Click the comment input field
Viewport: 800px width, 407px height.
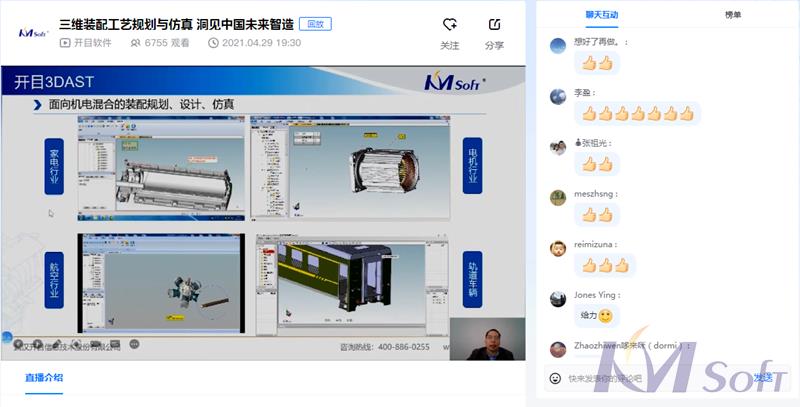click(x=650, y=378)
